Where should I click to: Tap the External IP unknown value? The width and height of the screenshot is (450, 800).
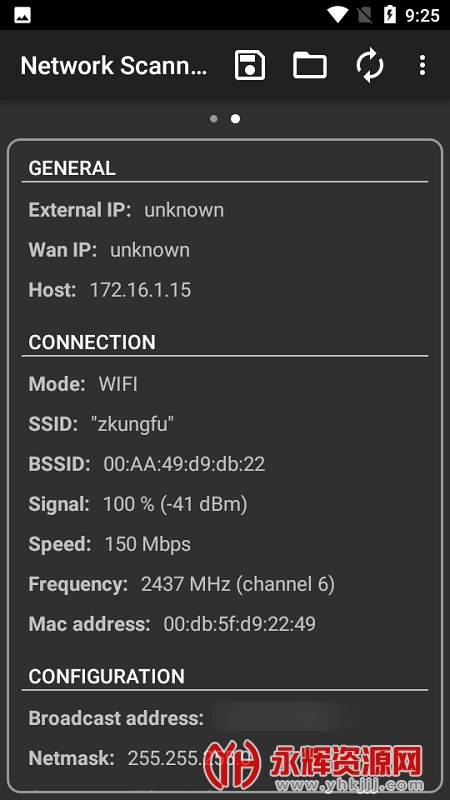tap(184, 210)
